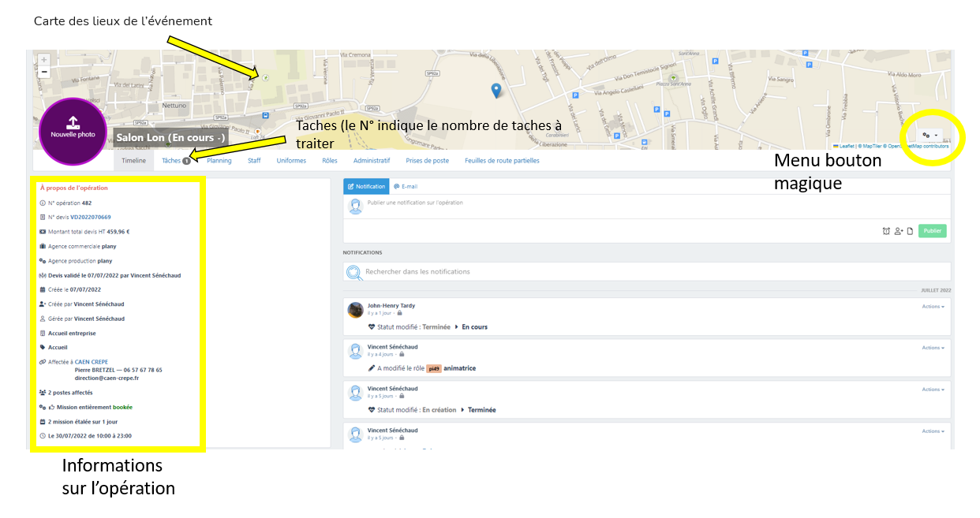Viewport: 980px width, 518px height.
Task: Select the E-mail tab
Action: pos(406,187)
